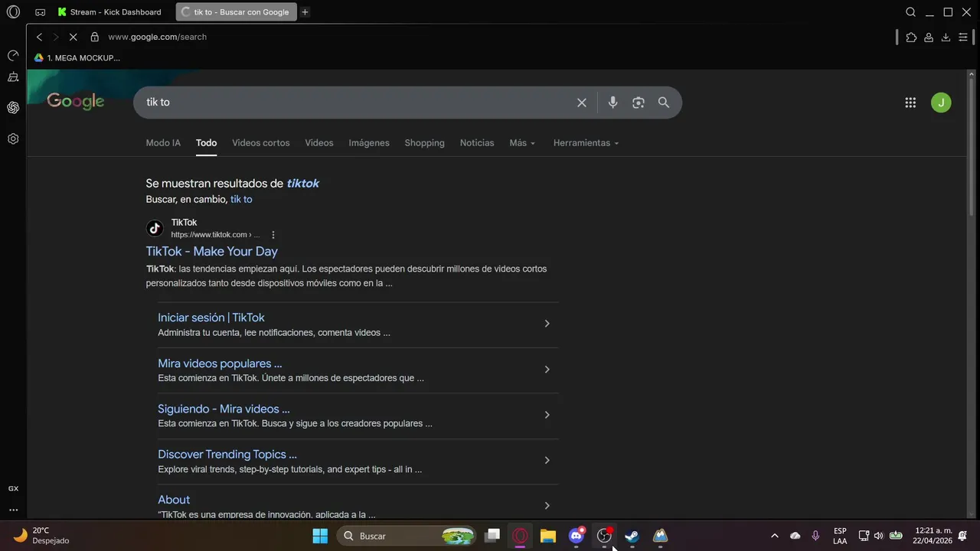Click the Google logo
The height and width of the screenshot is (551, 980).
pos(75,102)
